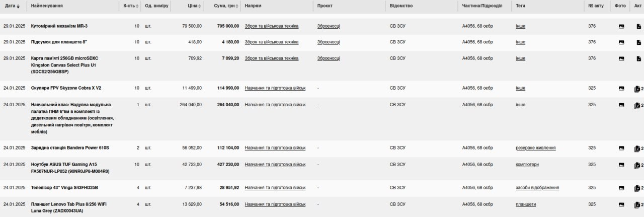Open act document icon for Кутомірний механізм MR-3

[638, 26]
